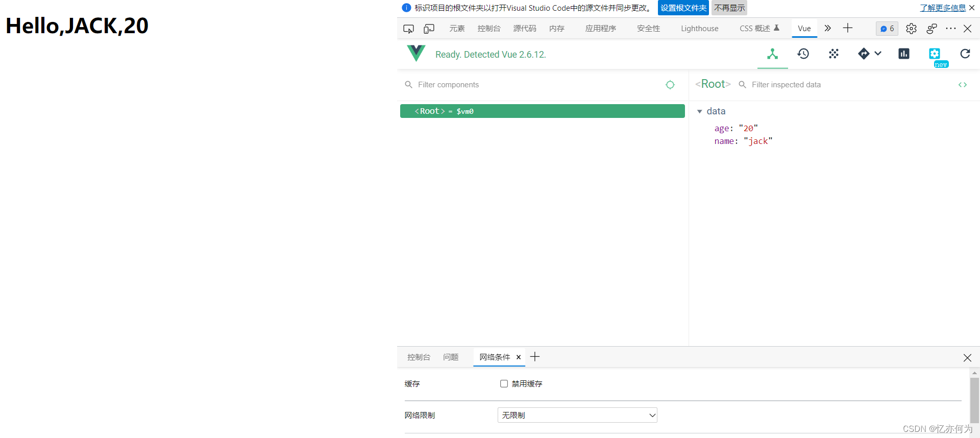
Task: Open the Vue routing diamond icon
Action: click(864, 54)
